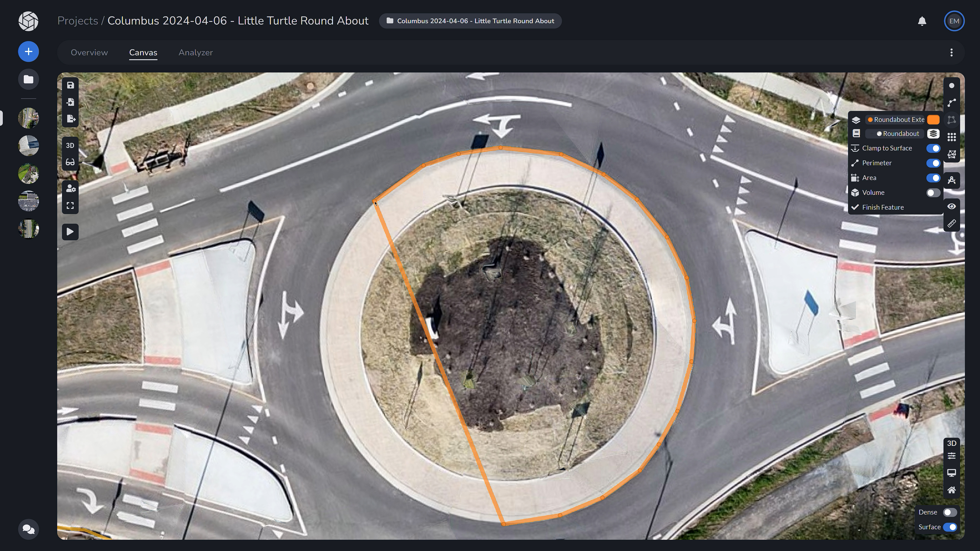The width and height of the screenshot is (980, 551).
Task: Disable Clamp to Surface toggle
Action: pos(933,148)
